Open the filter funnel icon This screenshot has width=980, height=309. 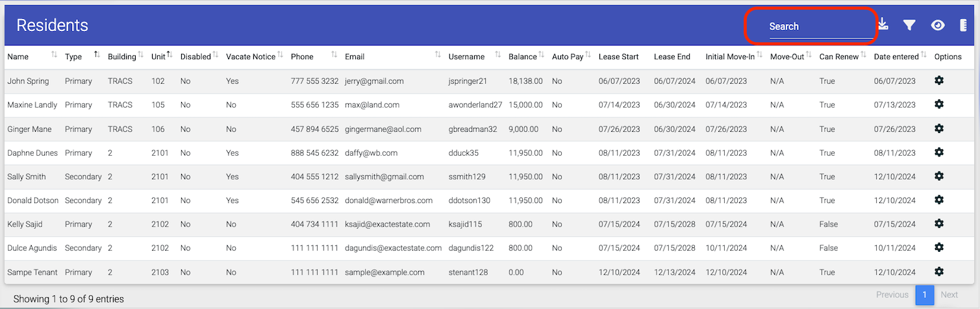coord(909,25)
